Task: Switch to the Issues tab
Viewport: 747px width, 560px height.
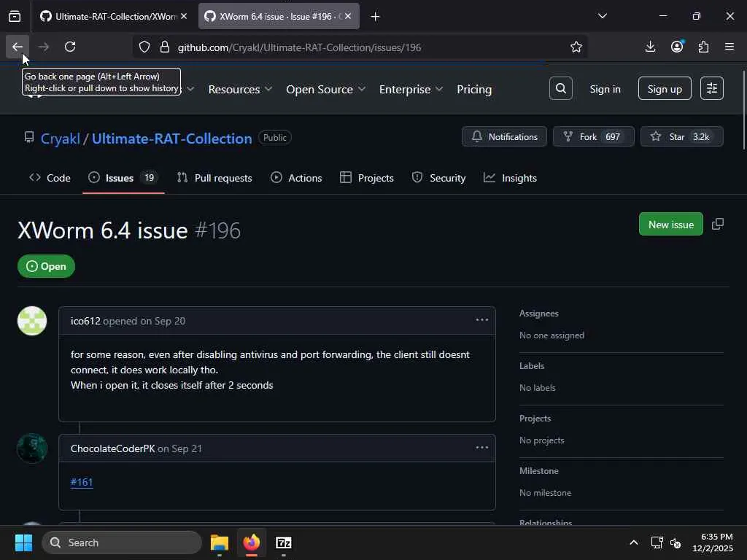Action: tap(123, 178)
